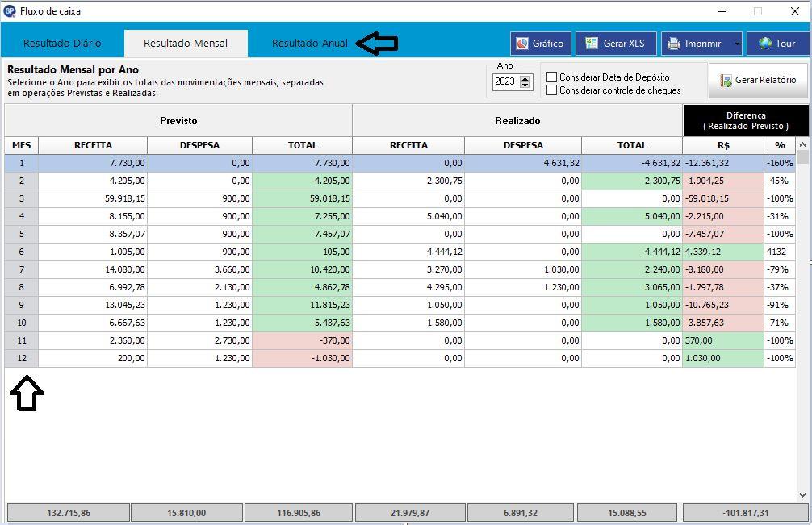Click the Gráfico pie chart icon
The width and height of the screenshot is (812, 525).
[522, 44]
